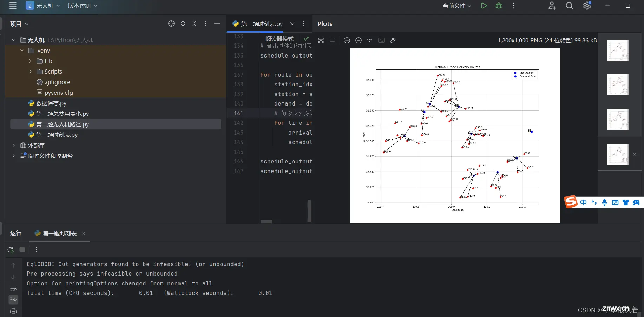Open the 版本控制 version control menu

point(83,6)
